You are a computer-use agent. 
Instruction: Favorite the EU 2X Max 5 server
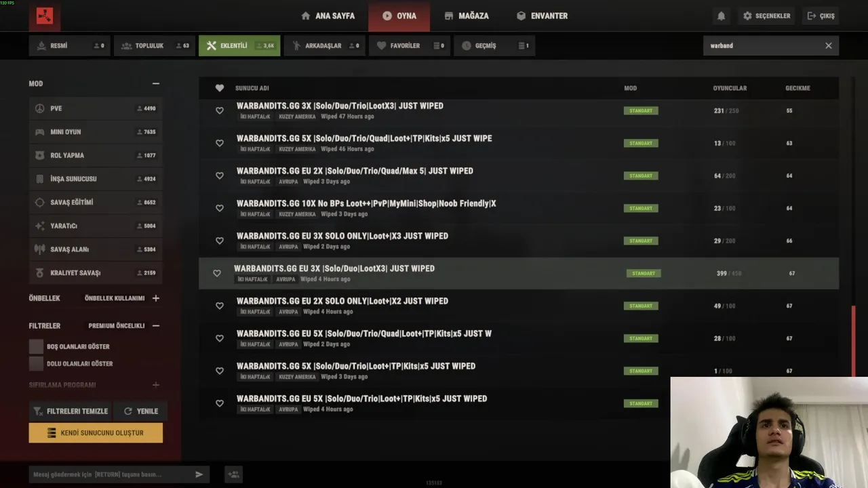coord(220,176)
